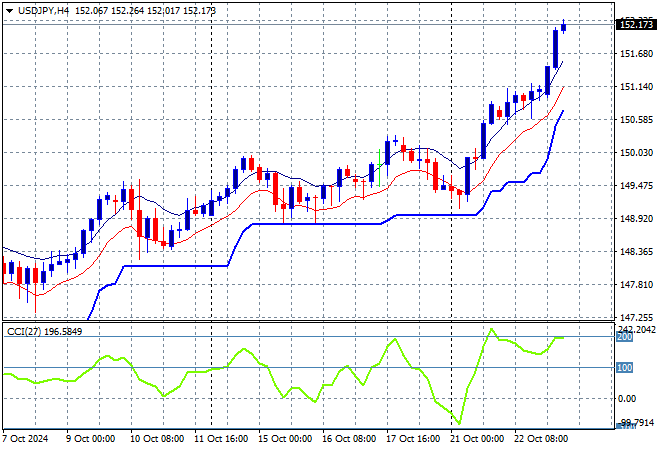
Task: Click the CCI 200 level marker
Action: [x=624, y=337]
